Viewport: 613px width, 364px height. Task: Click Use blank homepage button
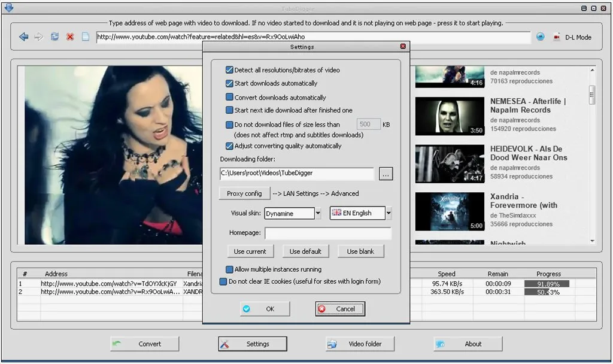click(x=360, y=251)
